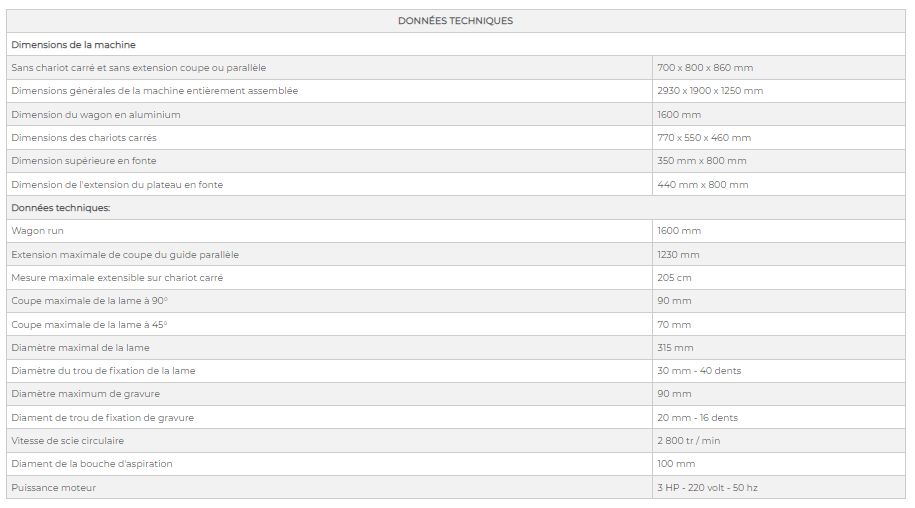Click the "70 mm" cut value

click(674, 325)
